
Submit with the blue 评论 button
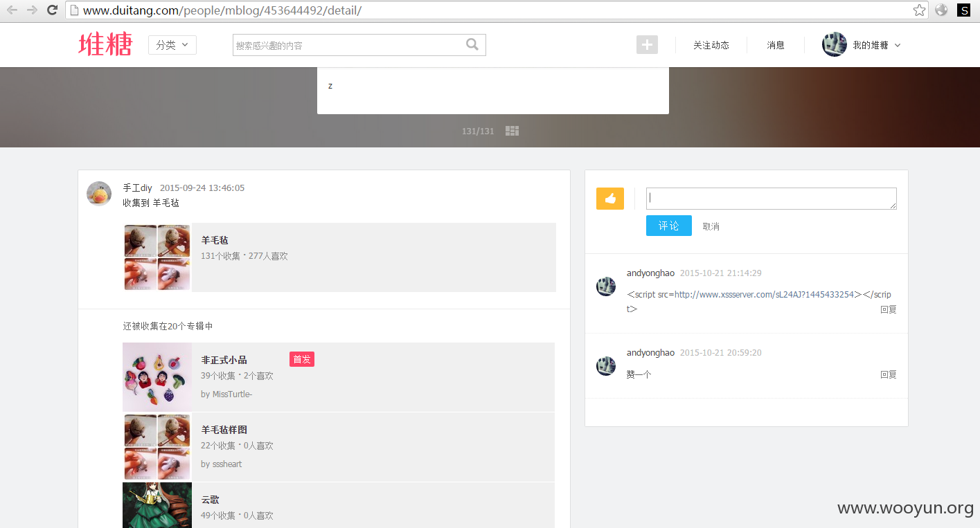pos(669,226)
